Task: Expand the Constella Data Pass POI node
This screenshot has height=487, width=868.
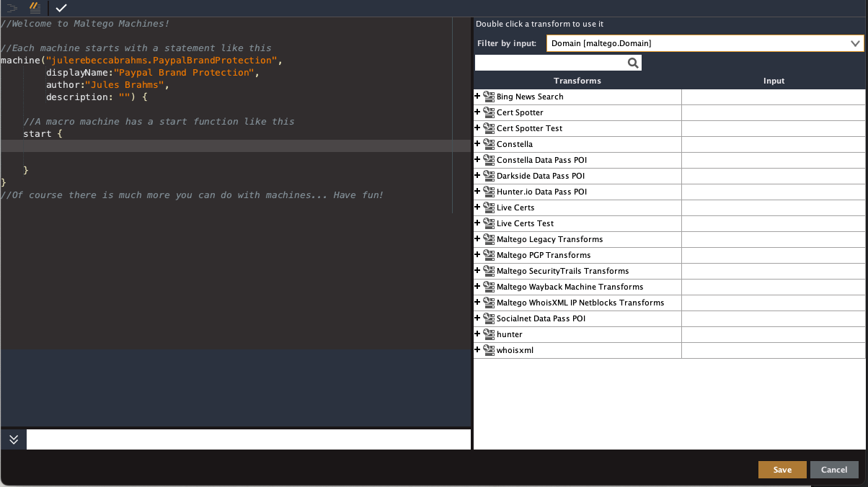Action: click(477, 160)
